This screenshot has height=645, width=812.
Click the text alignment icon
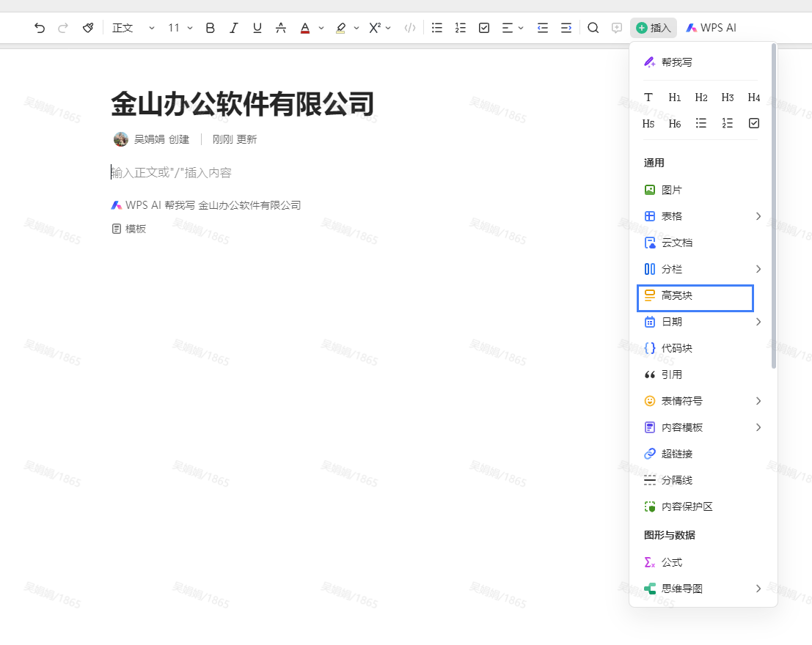508,28
